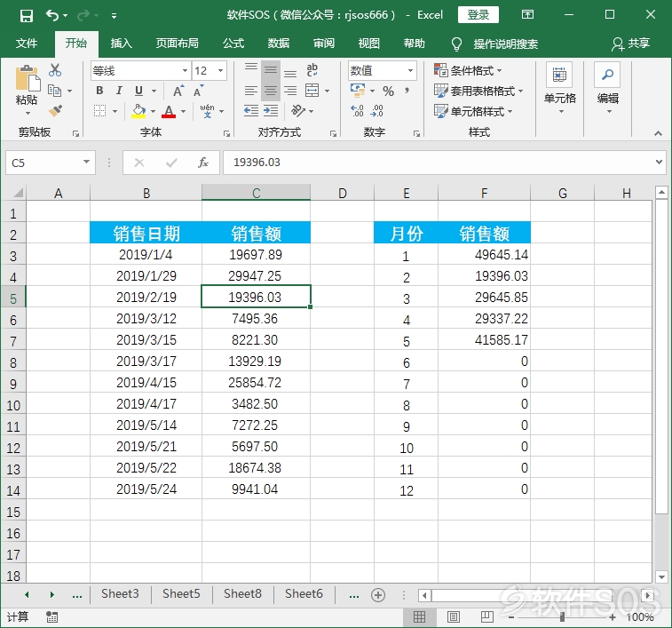Toggle Italic formatting

point(119,91)
